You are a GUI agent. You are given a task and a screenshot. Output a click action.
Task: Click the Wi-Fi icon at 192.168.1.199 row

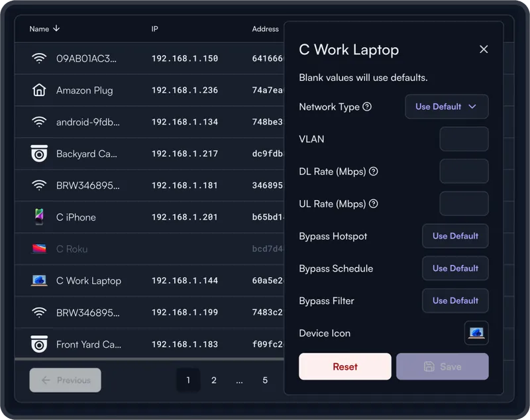tap(39, 312)
